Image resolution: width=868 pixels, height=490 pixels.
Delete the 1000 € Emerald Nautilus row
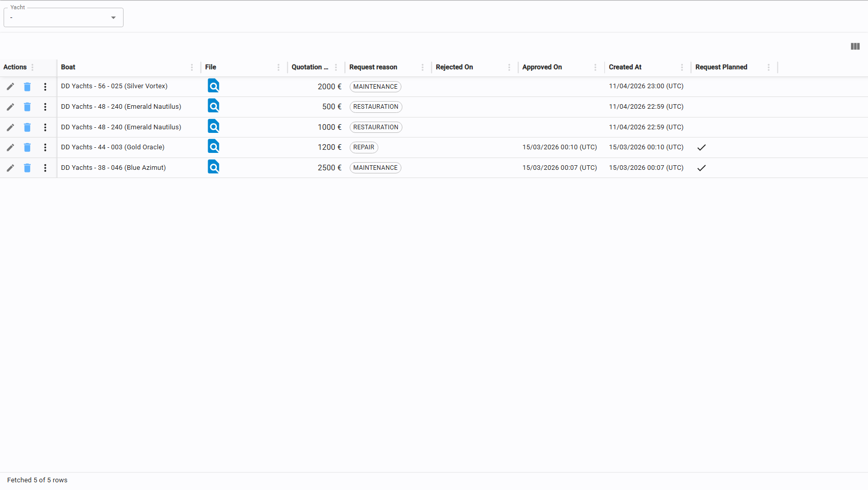click(x=27, y=127)
